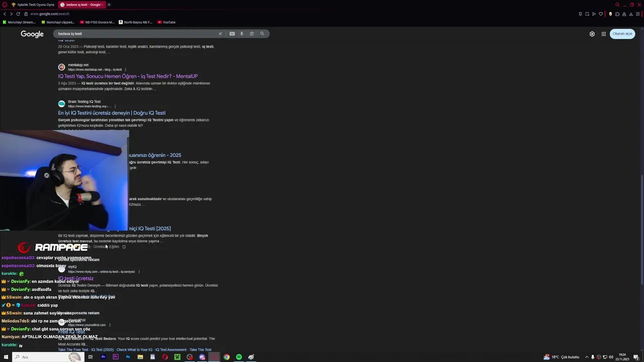The width and height of the screenshot is (644, 362).
Task: Open the on-screen keyboard in search box
Action: [x=232, y=34]
